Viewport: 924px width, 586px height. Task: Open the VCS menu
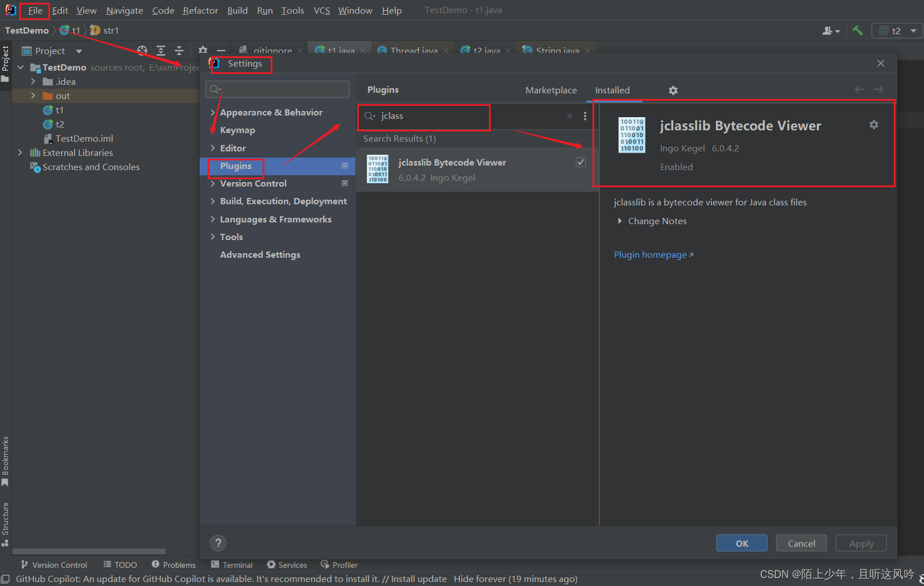click(322, 10)
